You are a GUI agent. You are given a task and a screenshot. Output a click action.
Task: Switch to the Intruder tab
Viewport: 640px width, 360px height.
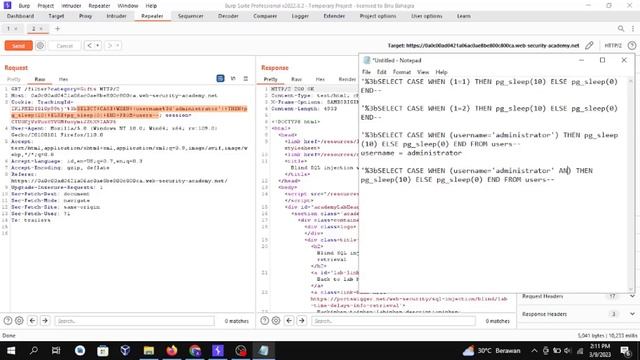pyautogui.click(x=116, y=16)
